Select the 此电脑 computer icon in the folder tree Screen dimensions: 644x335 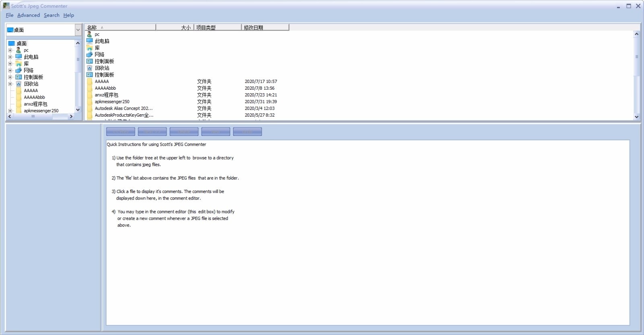pos(19,57)
